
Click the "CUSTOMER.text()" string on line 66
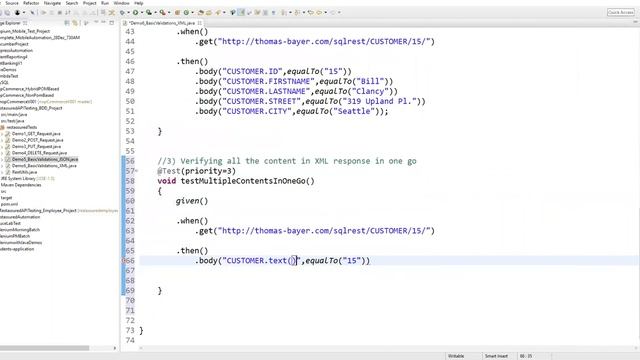point(261,260)
